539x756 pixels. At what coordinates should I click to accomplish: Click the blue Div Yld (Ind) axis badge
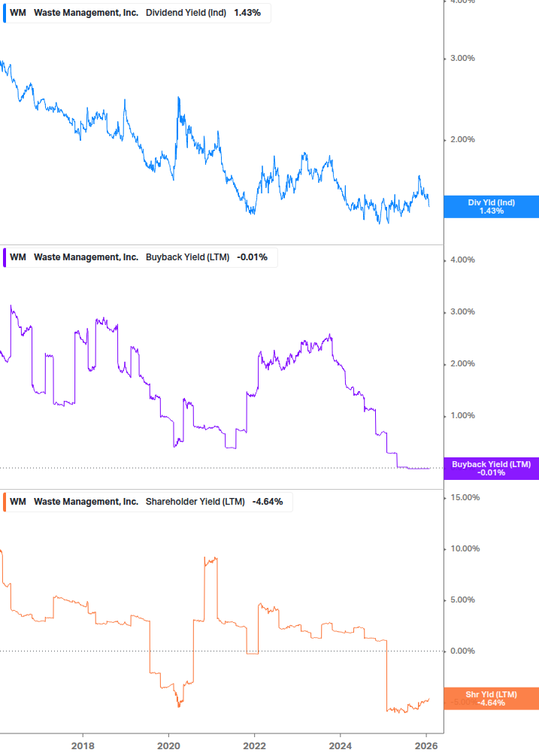(491, 207)
